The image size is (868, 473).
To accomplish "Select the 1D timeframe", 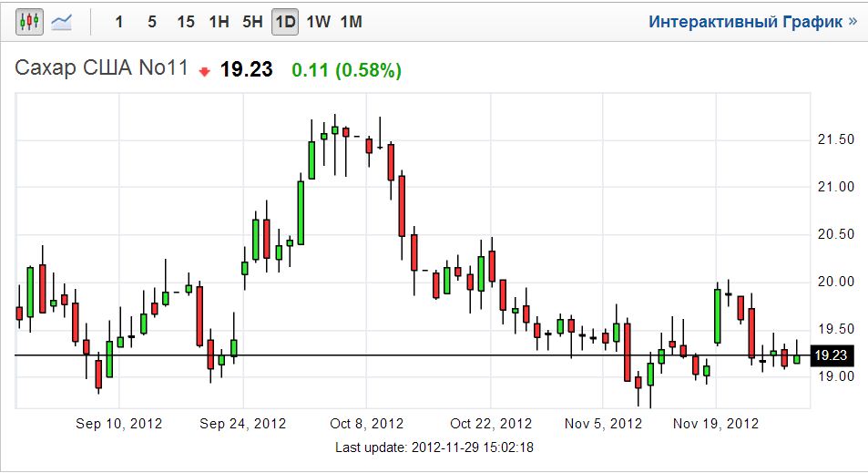I will click(x=285, y=22).
